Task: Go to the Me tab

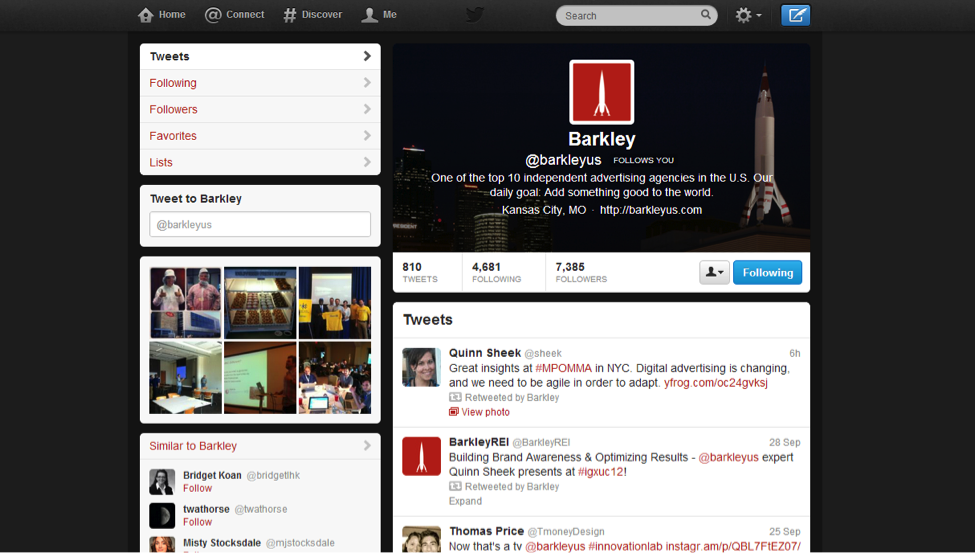Action: click(x=379, y=15)
